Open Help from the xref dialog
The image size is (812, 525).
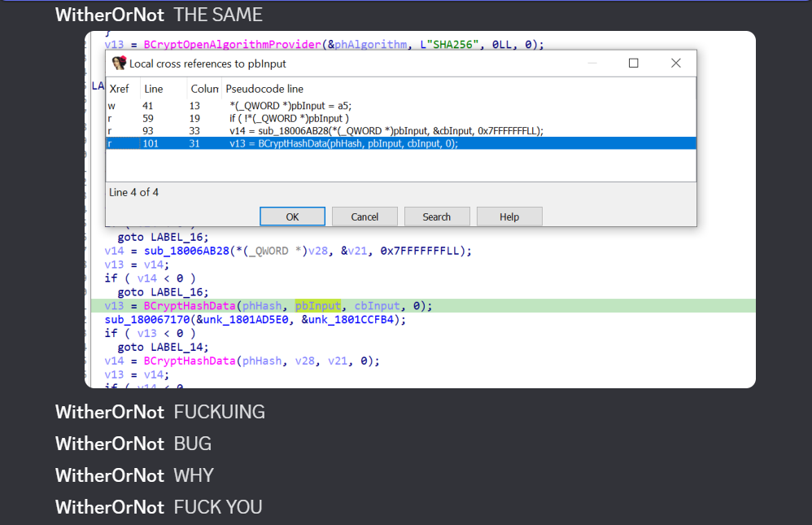tap(509, 217)
